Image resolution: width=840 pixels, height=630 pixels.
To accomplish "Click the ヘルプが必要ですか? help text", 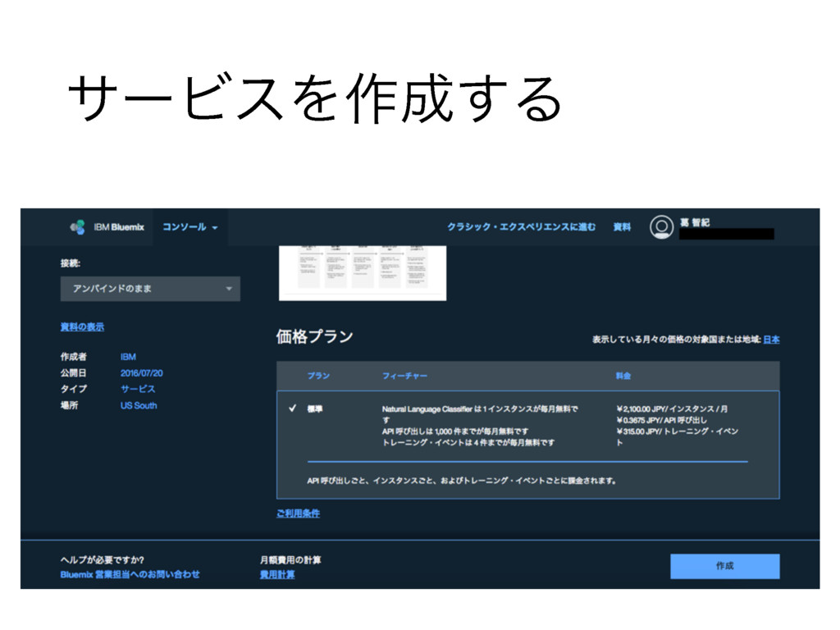I will (x=103, y=559).
